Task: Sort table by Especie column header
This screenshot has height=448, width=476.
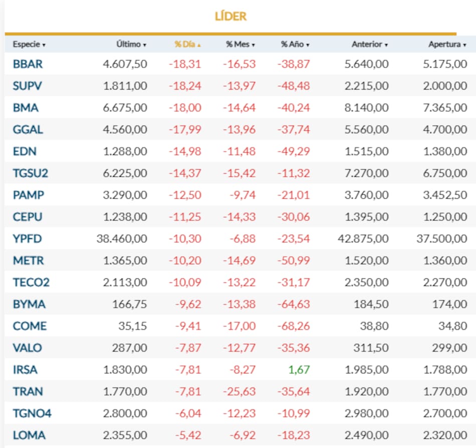Action: [x=29, y=44]
